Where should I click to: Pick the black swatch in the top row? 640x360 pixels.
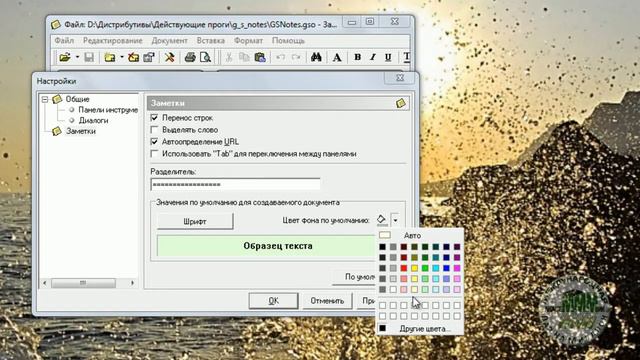point(382,247)
